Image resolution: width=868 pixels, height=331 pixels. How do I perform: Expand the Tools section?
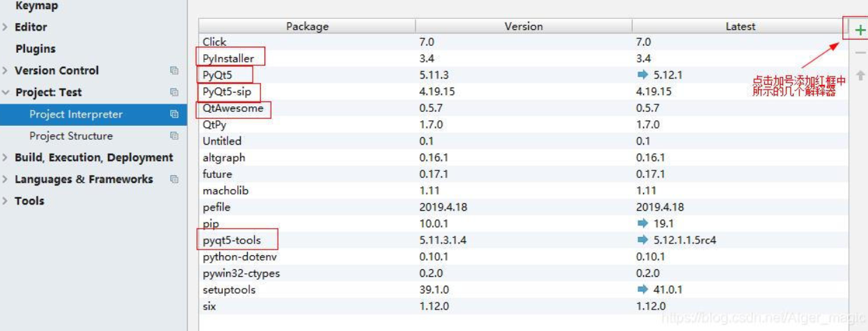5,201
